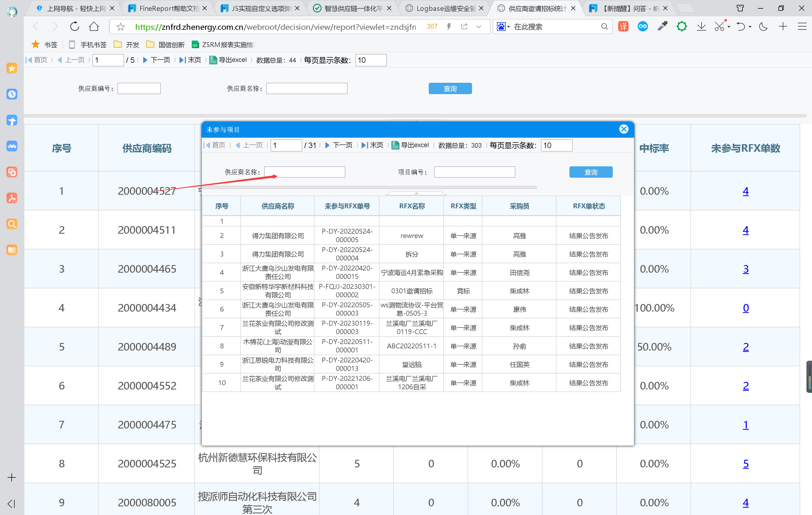Focus the dialog 供应商名称 input field
Screen dimensions: 812x515
click(x=304, y=172)
